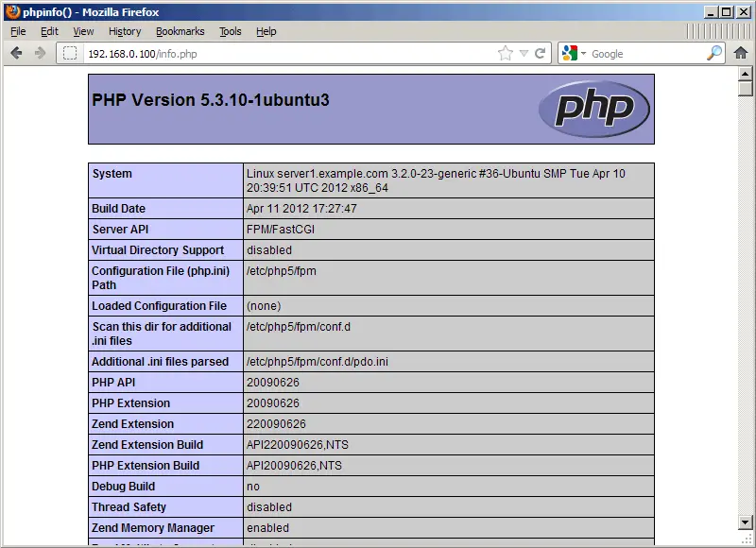The width and height of the screenshot is (756, 548).
Task: Go to the Home page icon
Action: click(x=741, y=53)
